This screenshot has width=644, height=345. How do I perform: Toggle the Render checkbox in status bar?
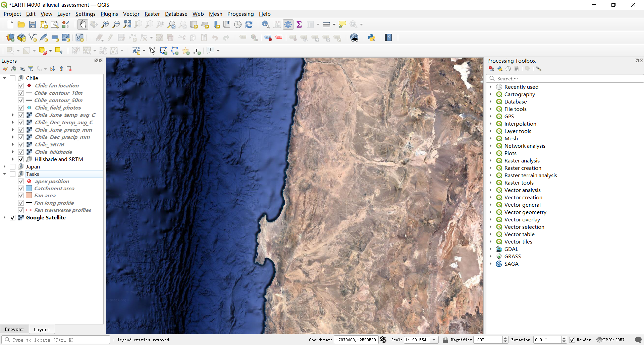(572, 340)
